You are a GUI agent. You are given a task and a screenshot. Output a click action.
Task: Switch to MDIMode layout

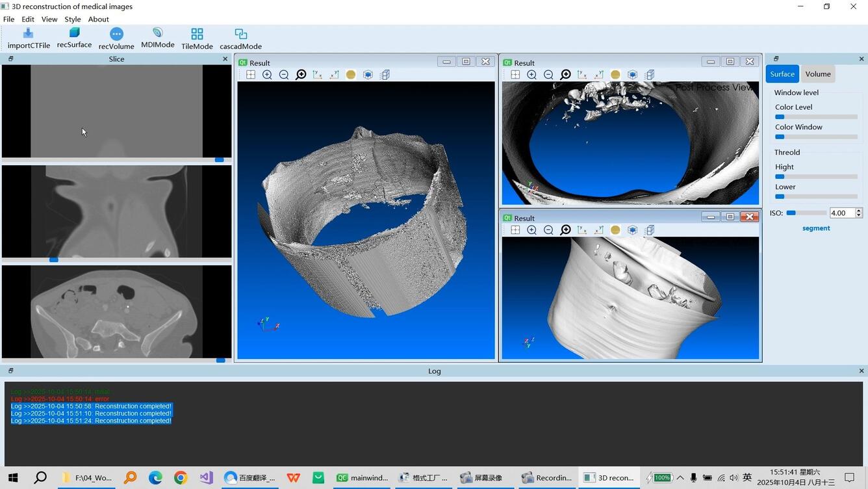[x=158, y=38]
